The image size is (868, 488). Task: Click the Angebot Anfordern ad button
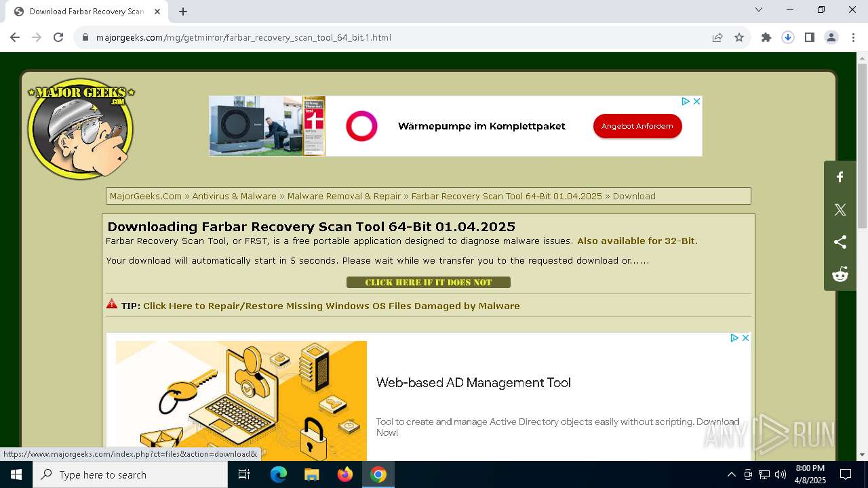pos(637,126)
